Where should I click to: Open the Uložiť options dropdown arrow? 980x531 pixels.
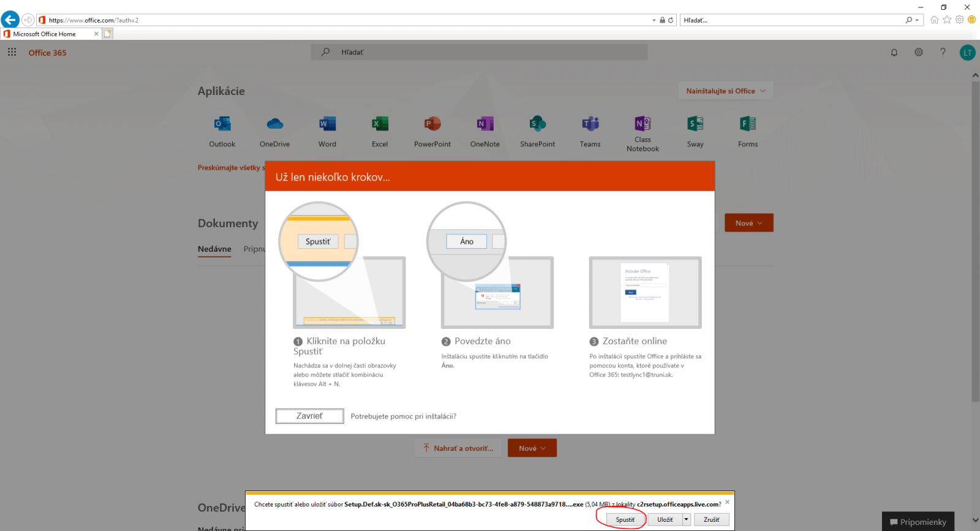687,519
